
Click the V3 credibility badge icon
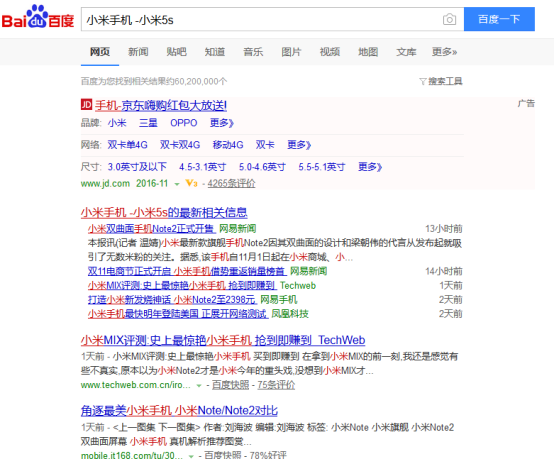[191, 183]
